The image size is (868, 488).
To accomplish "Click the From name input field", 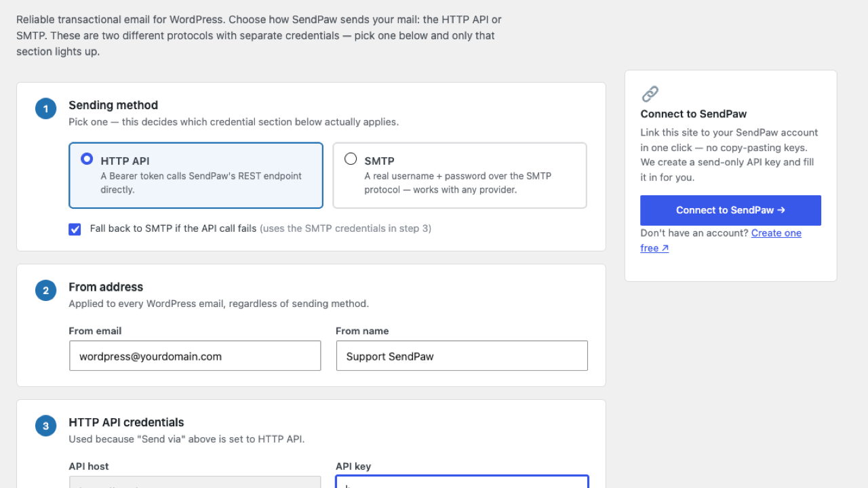I will pos(462,356).
